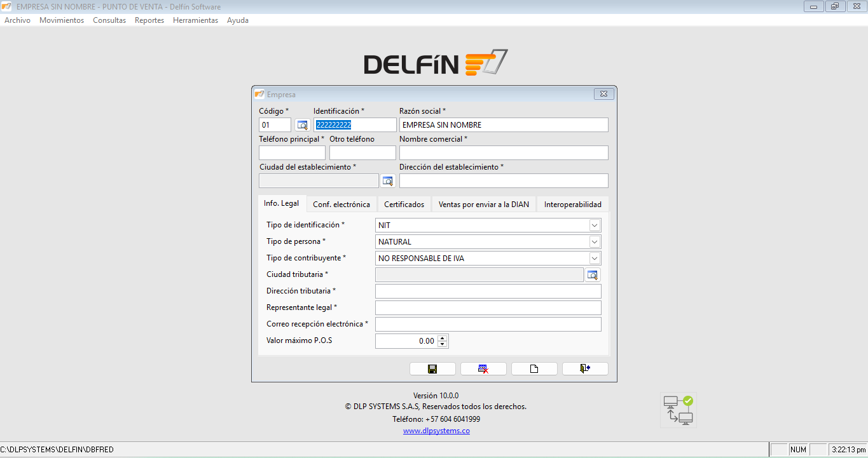
Task: Open the Archivo menu
Action: point(17,20)
